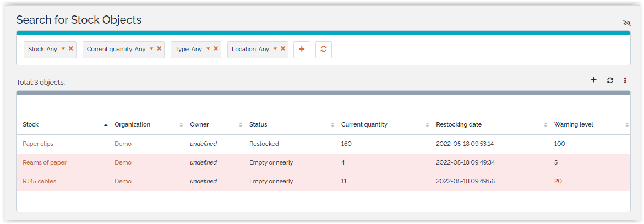This screenshot has width=644, height=224.
Task: Remove the Stock filter criterion
Action: coord(71,48)
